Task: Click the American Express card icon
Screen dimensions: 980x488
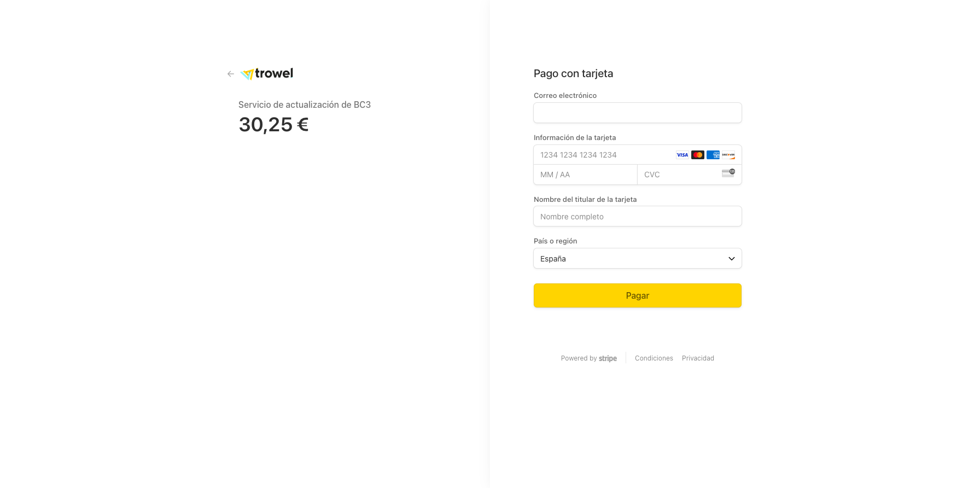Action: 713,155
